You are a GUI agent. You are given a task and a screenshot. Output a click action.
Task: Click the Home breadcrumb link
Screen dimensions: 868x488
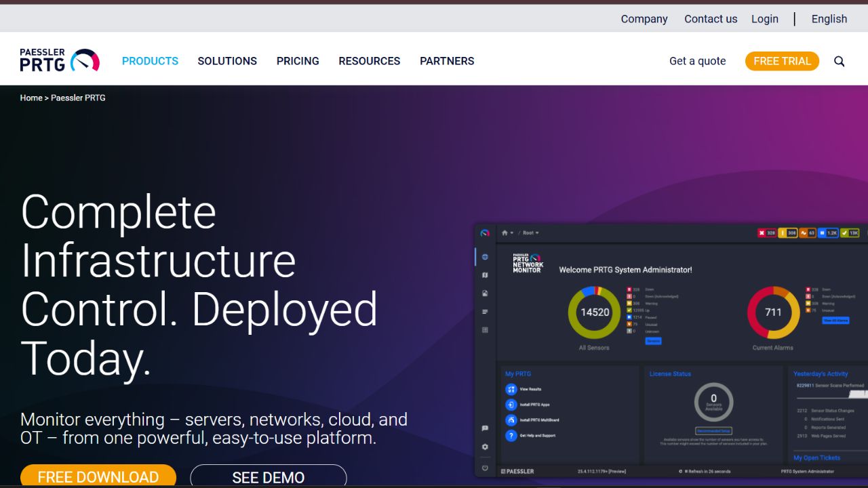[x=31, y=98]
